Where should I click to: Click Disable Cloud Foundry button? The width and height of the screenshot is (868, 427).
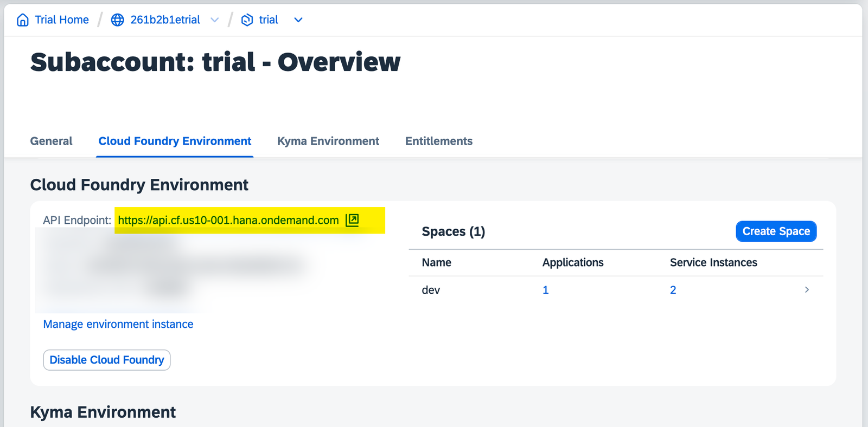[x=107, y=360]
